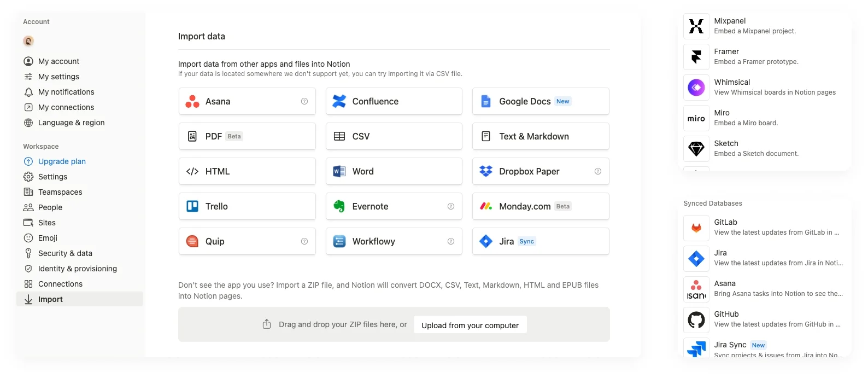Screen dimensions: 868x378
Task: Click the ZIP upload share icon
Action: (x=267, y=324)
